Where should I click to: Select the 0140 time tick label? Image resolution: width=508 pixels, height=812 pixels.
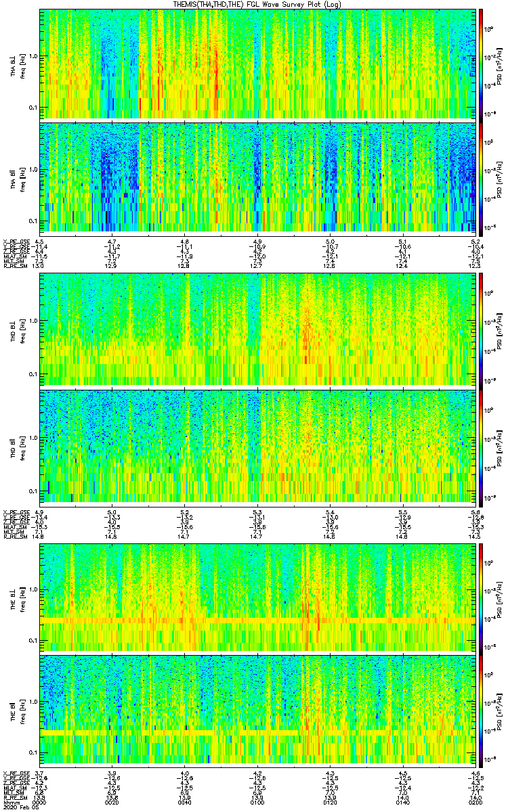403,802
